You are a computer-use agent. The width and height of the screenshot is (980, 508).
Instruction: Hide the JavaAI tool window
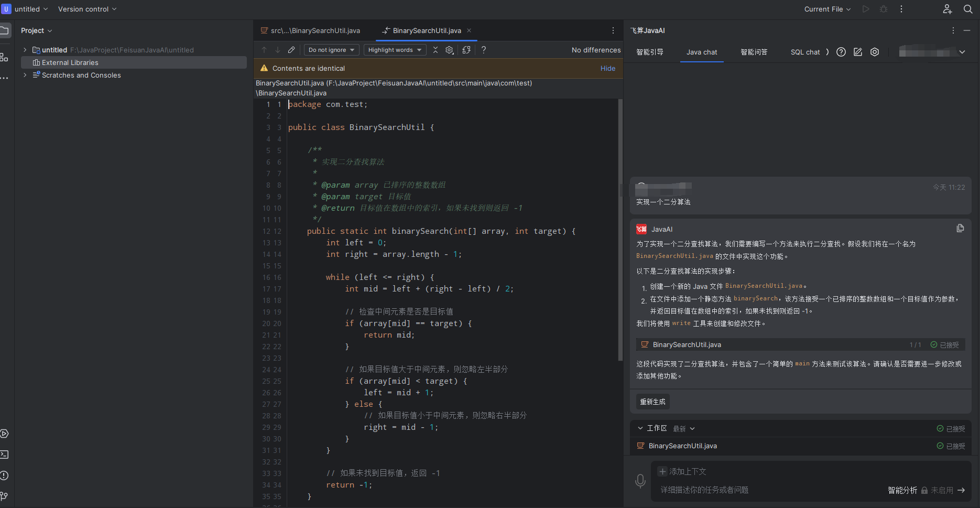point(967,30)
